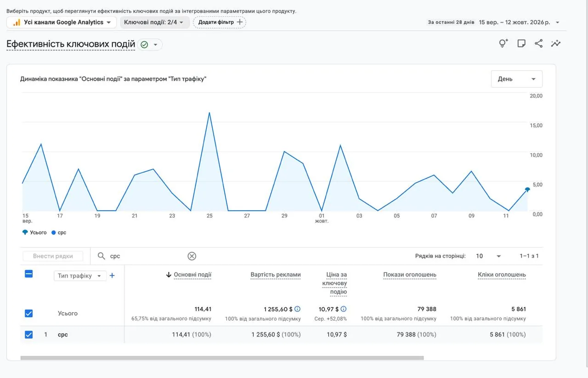The height and width of the screenshot is (378, 588).
Task: Click the green report status checkmark
Action: [x=144, y=45]
